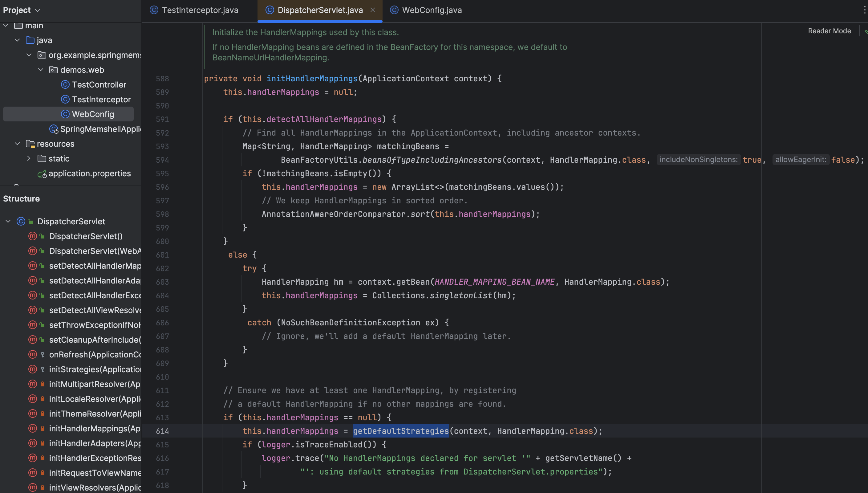This screenshot has height=493, width=868.
Task: Click the demos.web package icon
Action: tap(54, 70)
